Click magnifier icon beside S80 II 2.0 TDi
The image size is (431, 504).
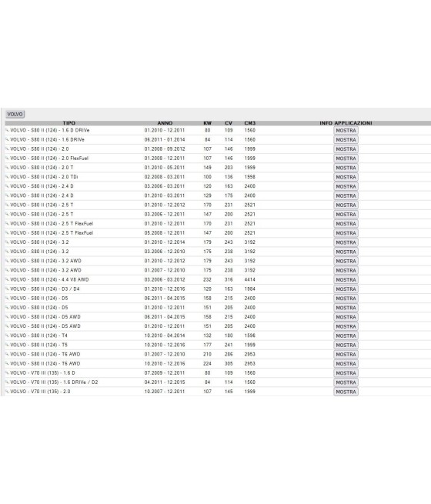7,177
